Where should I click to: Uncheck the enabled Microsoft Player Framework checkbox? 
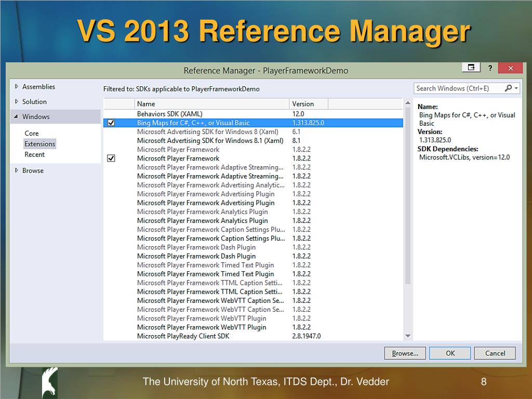coord(111,158)
